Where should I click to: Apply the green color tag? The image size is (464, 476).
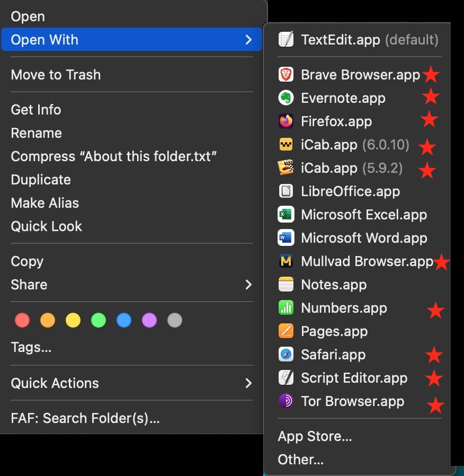[x=99, y=320]
